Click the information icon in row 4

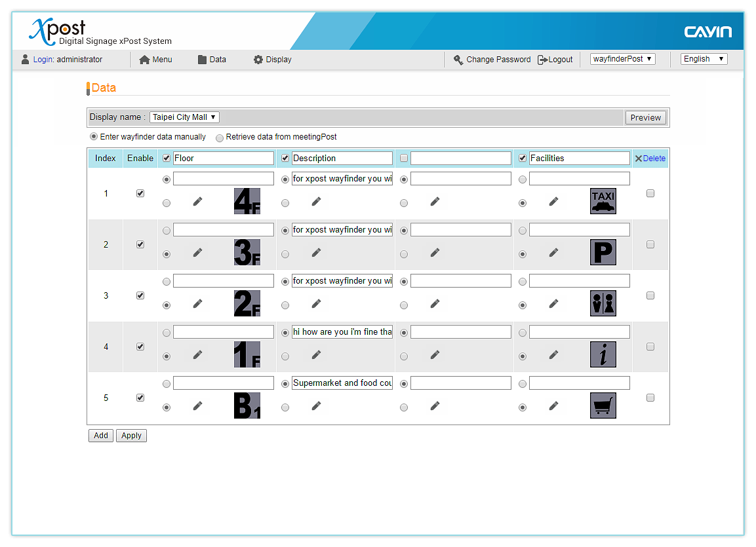tap(603, 354)
